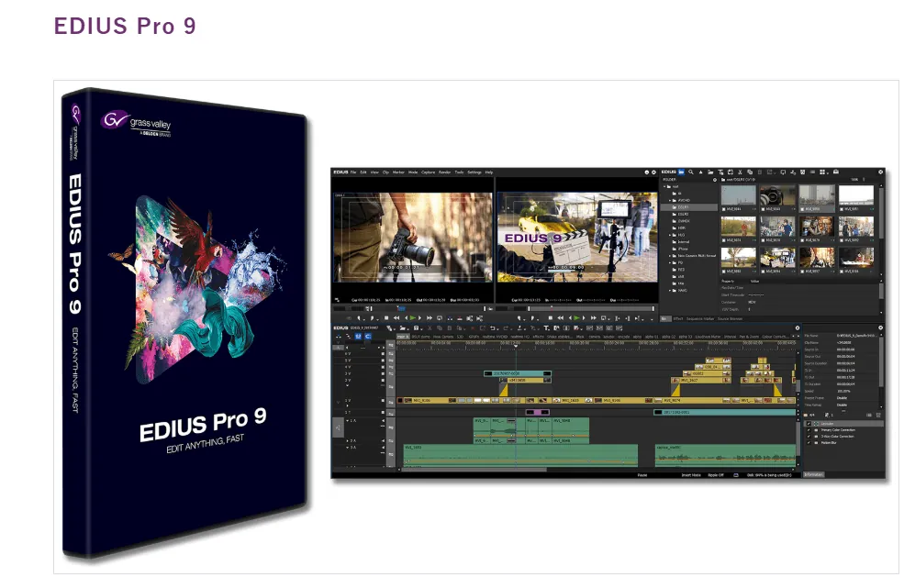Open the Bin view grid icon
The width and height of the screenshot is (915, 588).
pyautogui.click(x=822, y=172)
